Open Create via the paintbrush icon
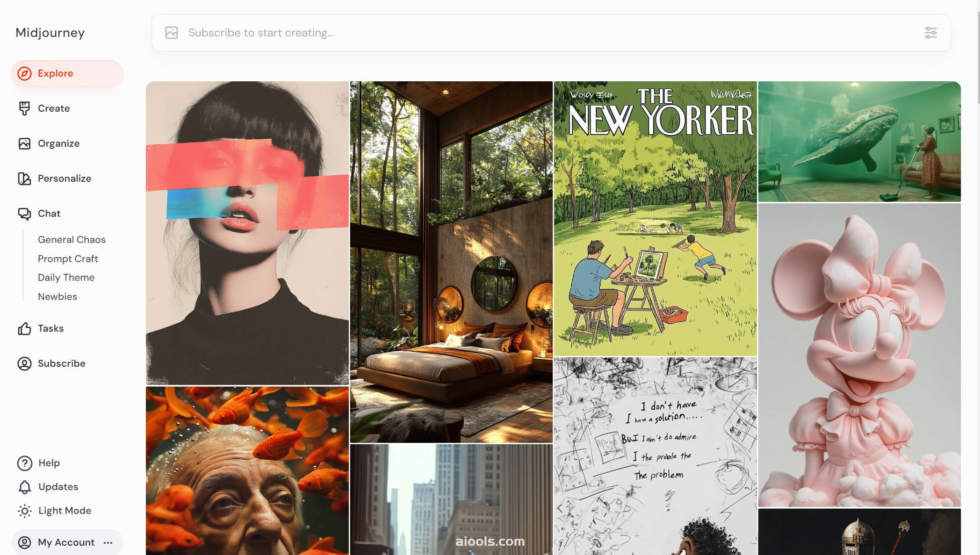 point(24,108)
